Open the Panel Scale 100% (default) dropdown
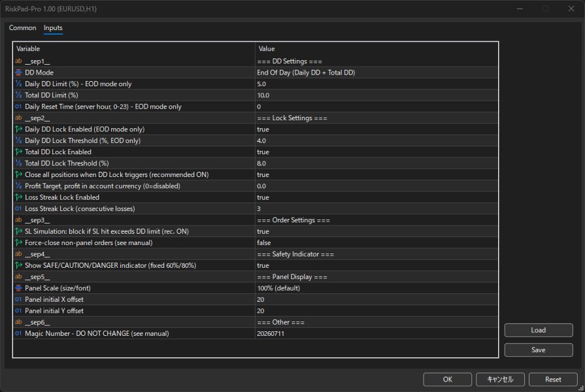This screenshot has width=585, height=392. [x=376, y=288]
